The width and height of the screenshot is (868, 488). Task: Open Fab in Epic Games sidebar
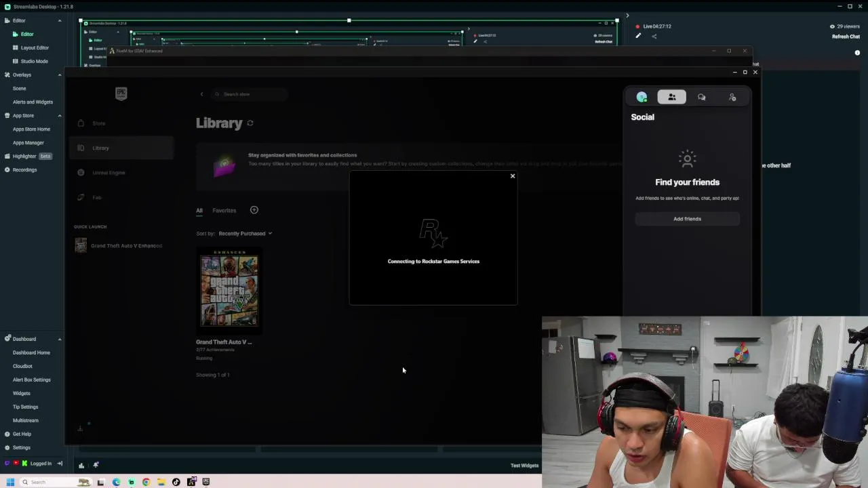[x=96, y=197]
